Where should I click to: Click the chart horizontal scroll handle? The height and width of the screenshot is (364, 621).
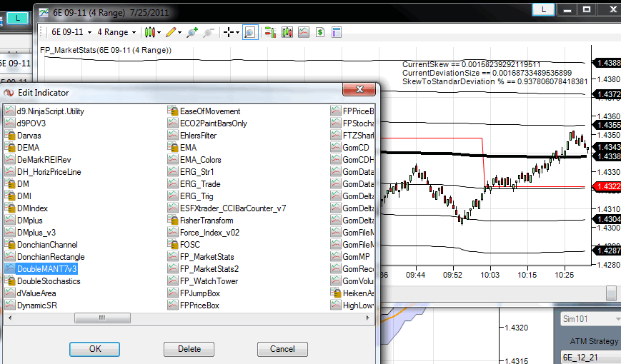[x=611, y=293]
